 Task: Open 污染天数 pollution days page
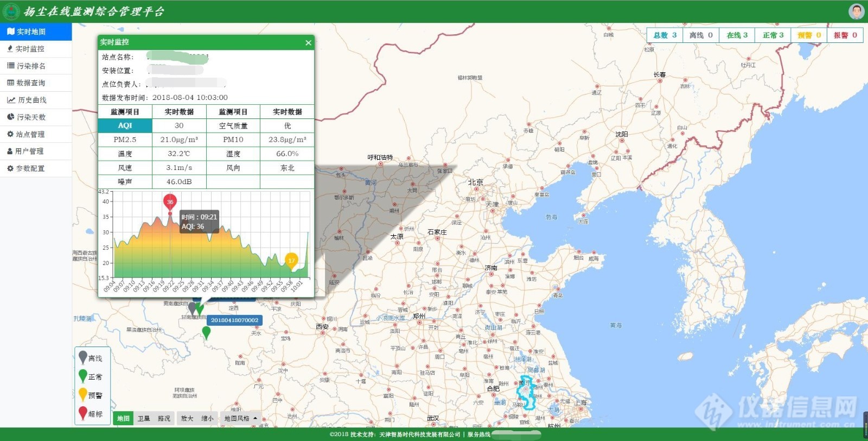point(36,117)
